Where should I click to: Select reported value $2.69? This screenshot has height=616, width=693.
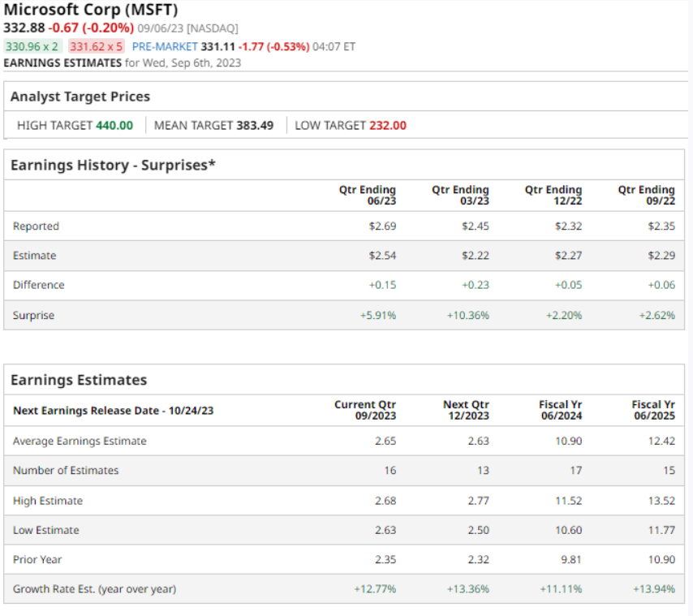pos(383,226)
